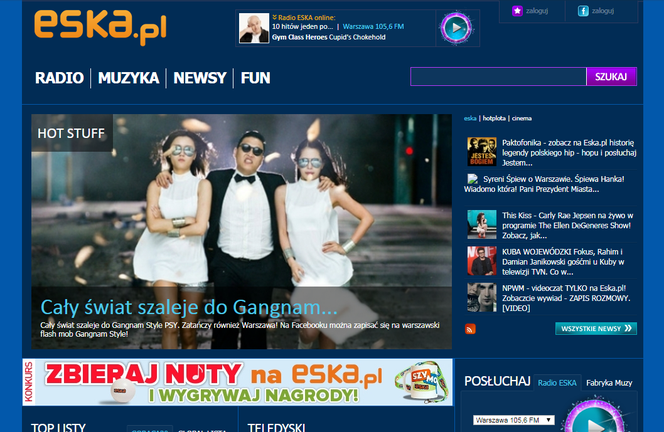Open Kuba Wojewódzki news thumbnail
The image size is (664, 432).
[482, 261]
